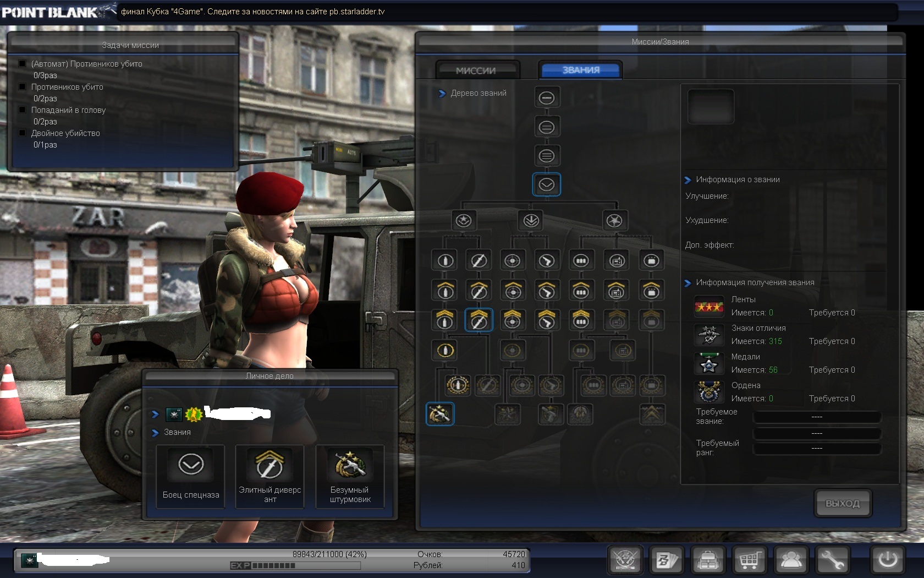Select the two-bar rank in the tree
924x578 pixels.
pyautogui.click(x=546, y=127)
